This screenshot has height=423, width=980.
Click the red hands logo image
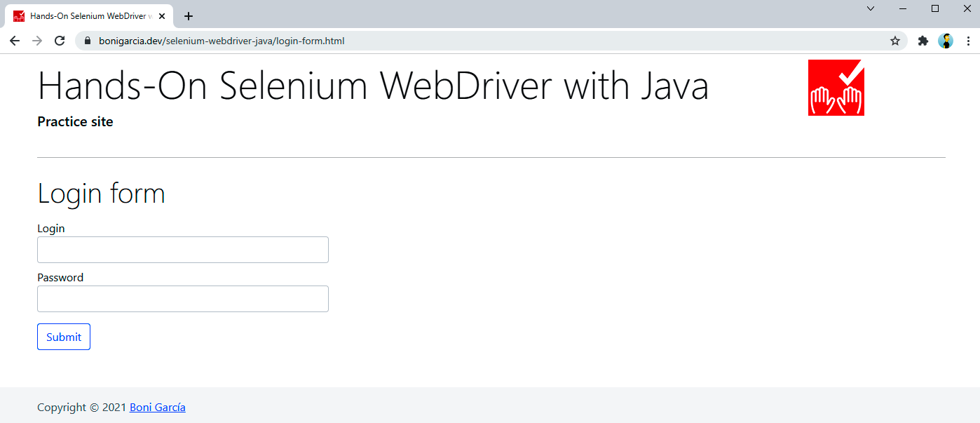coord(836,88)
